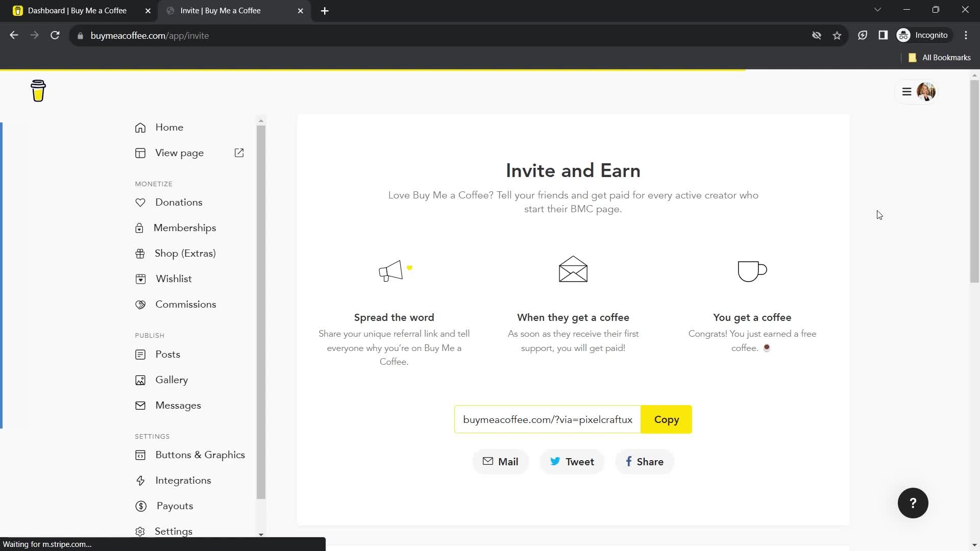Click the Donations heart icon
Screen dimensions: 980x551
click(x=140, y=203)
